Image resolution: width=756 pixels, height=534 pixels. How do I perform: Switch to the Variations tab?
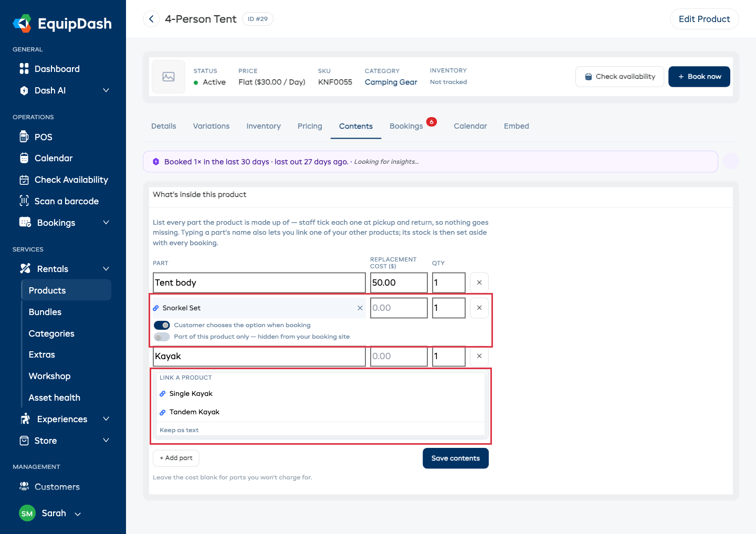[x=211, y=126]
